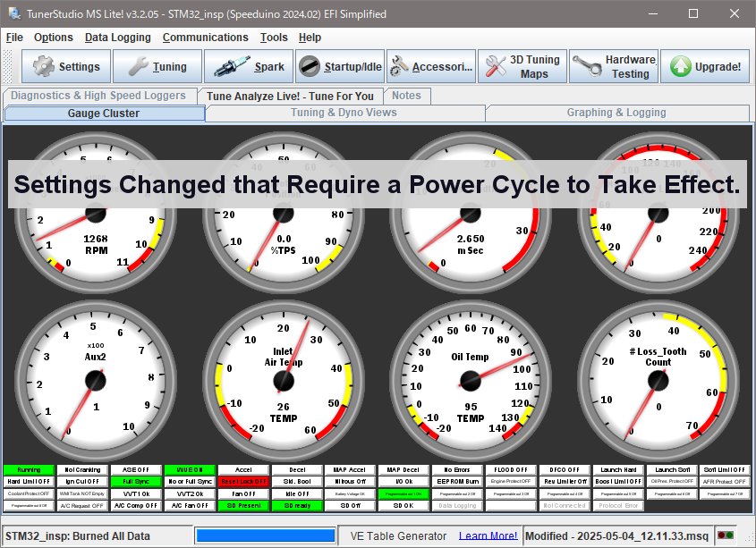Click the Fan OFF indicator
This screenshot has width=756, height=548.
point(243,493)
